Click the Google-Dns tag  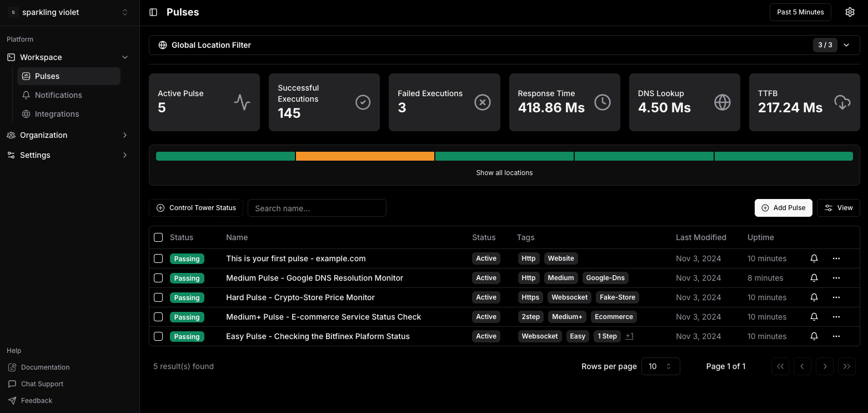pos(605,278)
